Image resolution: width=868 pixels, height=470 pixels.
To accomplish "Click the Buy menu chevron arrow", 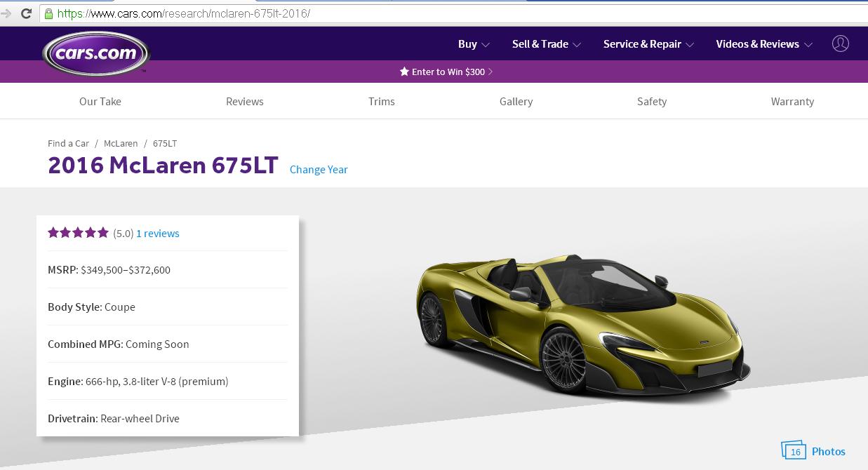I will [486, 45].
